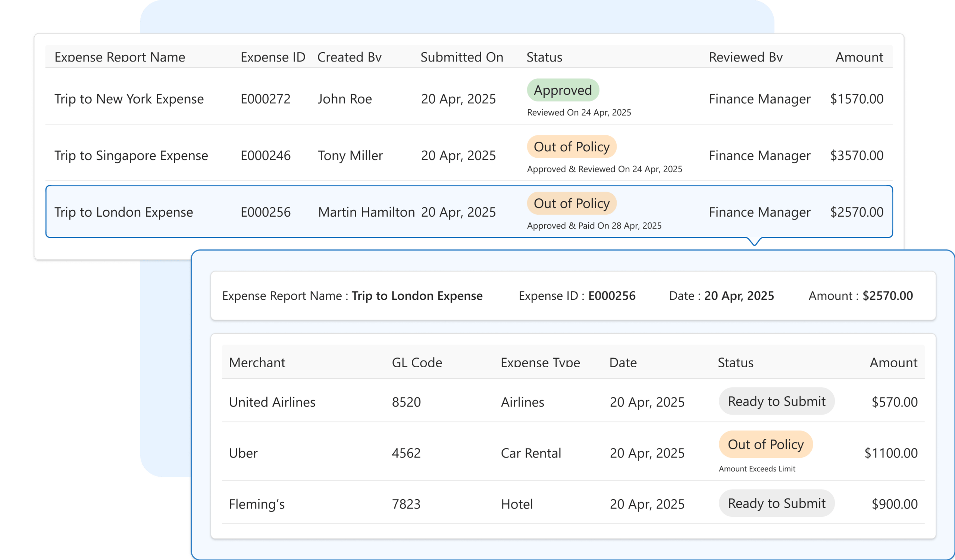
Task: Click the green Approved status badge
Action: 563,90
